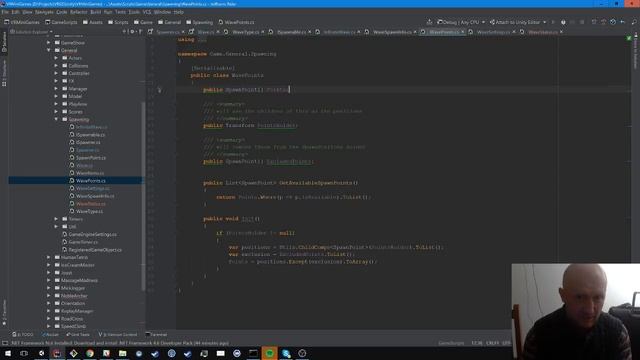Switch to the WaveSpawnInfo.cs editor tab
Image resolution: width=640 pixels, height=360 pixels.
click(x=391, y=32)
